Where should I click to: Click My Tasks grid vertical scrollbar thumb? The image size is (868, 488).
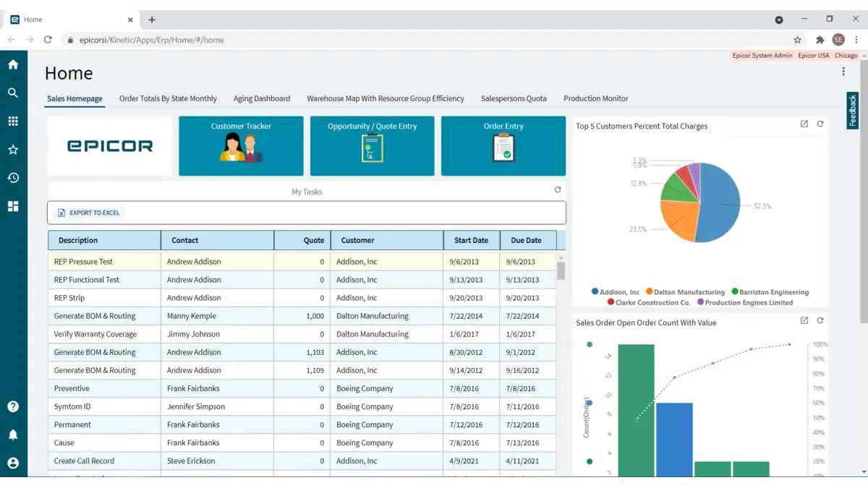[x=561, y=270]
